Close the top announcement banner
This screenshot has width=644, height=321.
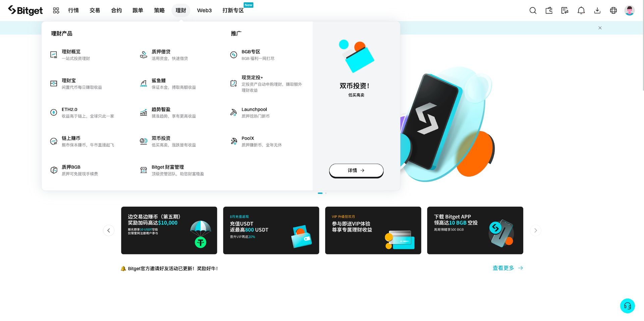pos(600,28)
